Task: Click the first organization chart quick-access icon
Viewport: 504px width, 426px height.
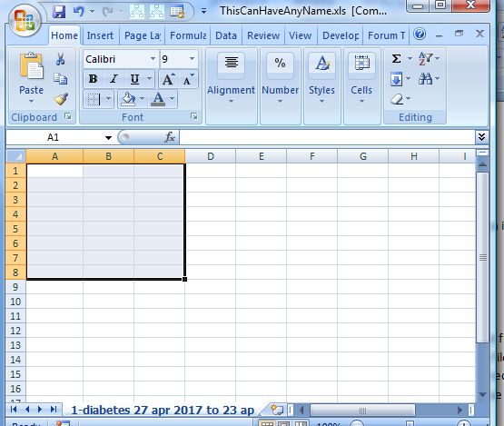Action: click(136, 12)
